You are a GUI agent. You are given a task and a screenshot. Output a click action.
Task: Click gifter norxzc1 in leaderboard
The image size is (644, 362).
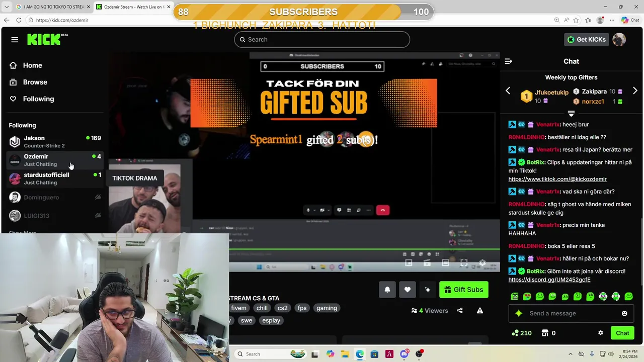click(x=593, y=102)
